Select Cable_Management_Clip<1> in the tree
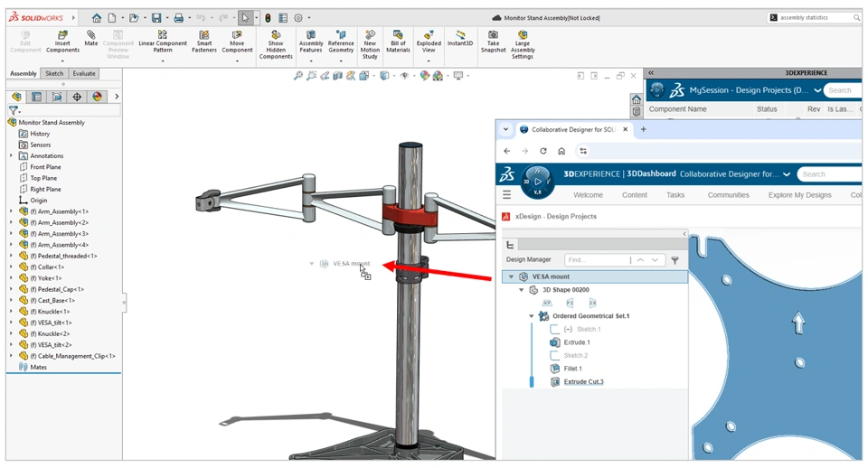Screen dimensions: 868x468 pos(72,356)
